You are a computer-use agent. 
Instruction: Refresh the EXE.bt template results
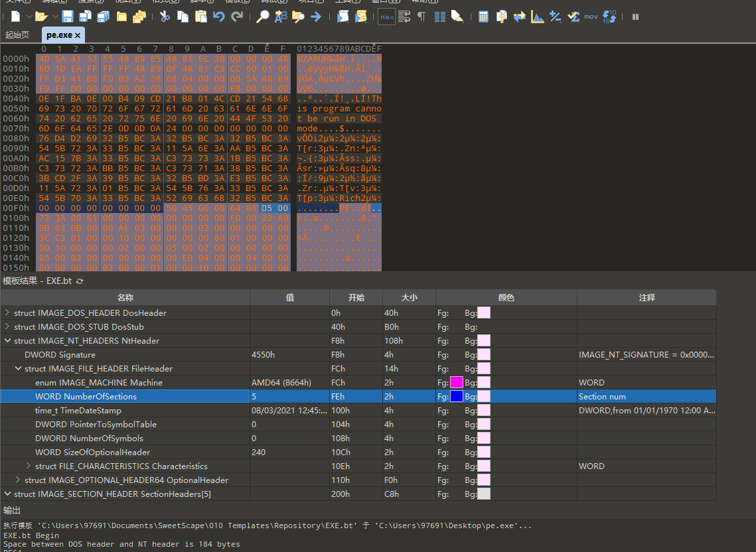point(80,281)
